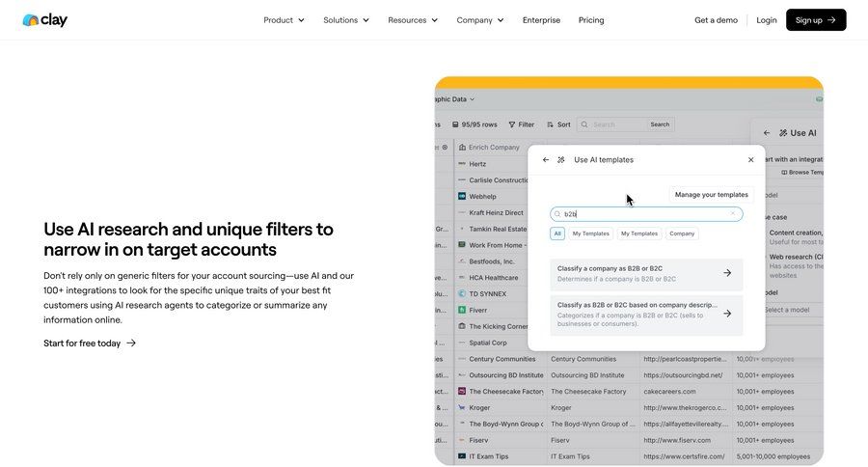Click arrow on Classify a company as B2B or B2C
Viewport: 868px width, 467px height.
click(727, 273)
